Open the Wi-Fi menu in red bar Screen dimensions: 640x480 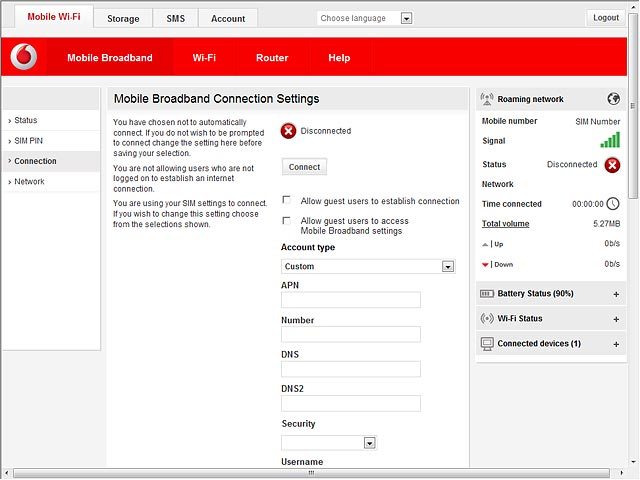(204, 58)
